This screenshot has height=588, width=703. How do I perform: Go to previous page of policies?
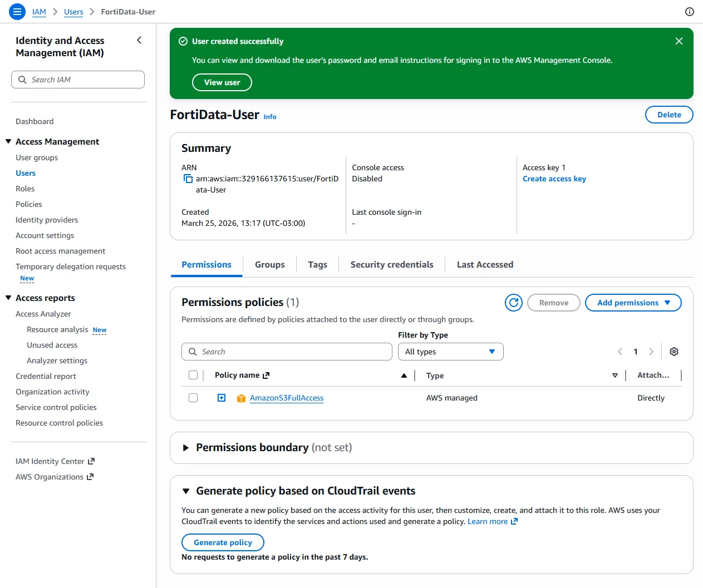pyautogui.click(x=620, y=352)
